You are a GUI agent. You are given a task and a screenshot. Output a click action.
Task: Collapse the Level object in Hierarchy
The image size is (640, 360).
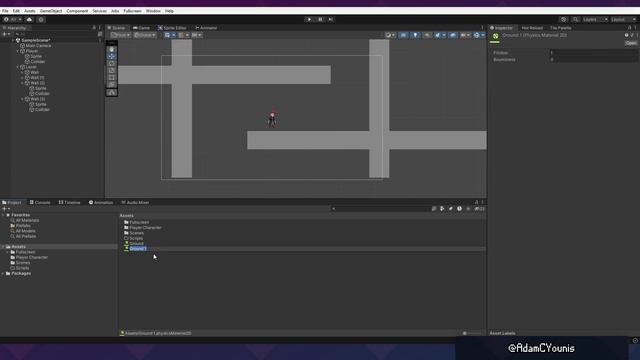(18, 67)
